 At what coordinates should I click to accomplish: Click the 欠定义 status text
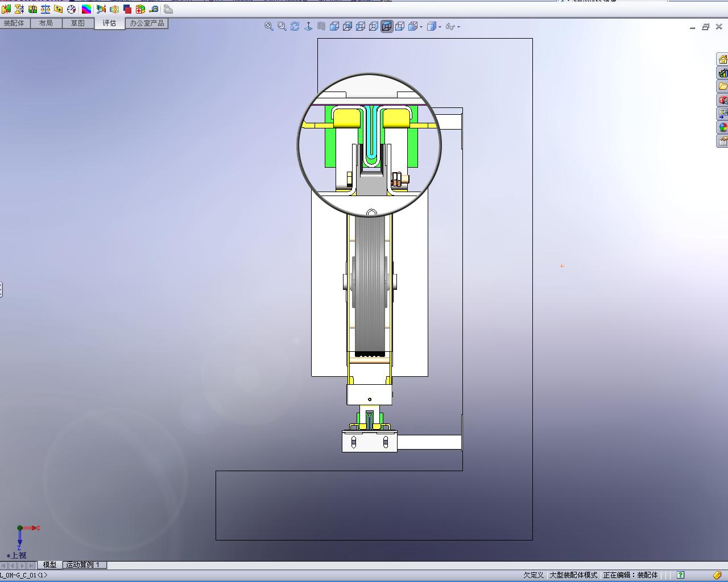pos(533,575)
